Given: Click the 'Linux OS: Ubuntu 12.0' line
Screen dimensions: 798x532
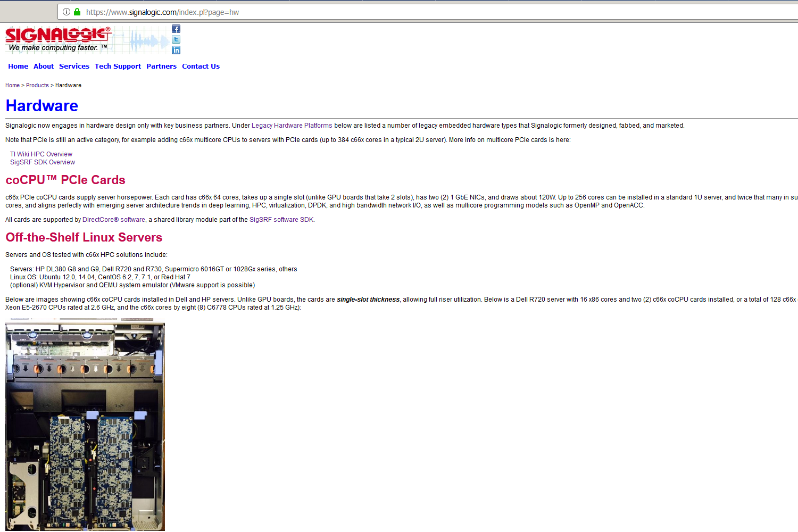Looking at the screenshot, I should coord(100,277).
